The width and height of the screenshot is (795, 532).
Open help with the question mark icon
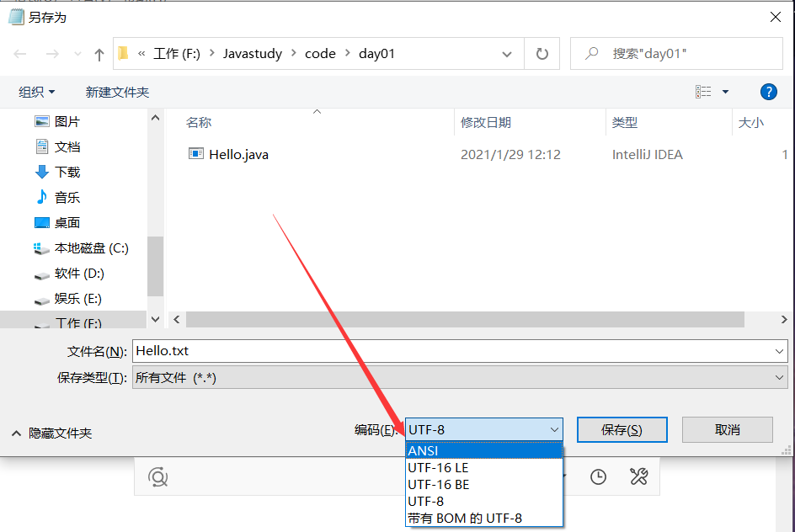click(x=769, y=92)
